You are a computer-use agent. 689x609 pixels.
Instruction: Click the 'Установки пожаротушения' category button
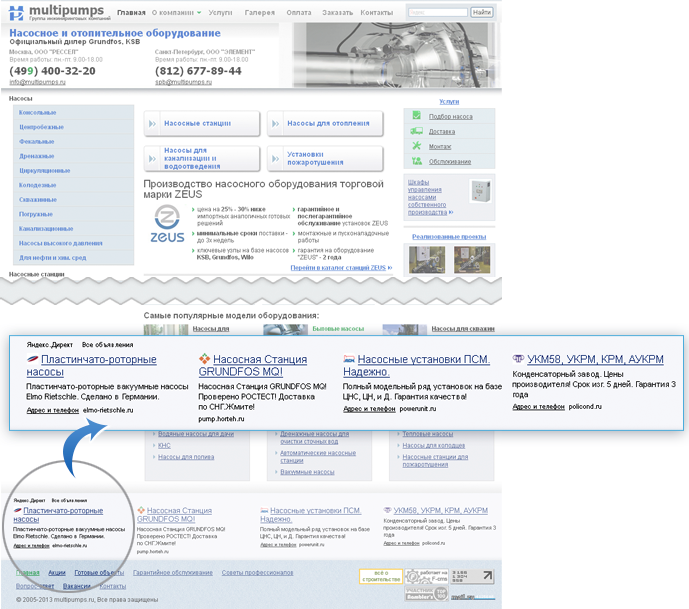click(x=325, y=158)
